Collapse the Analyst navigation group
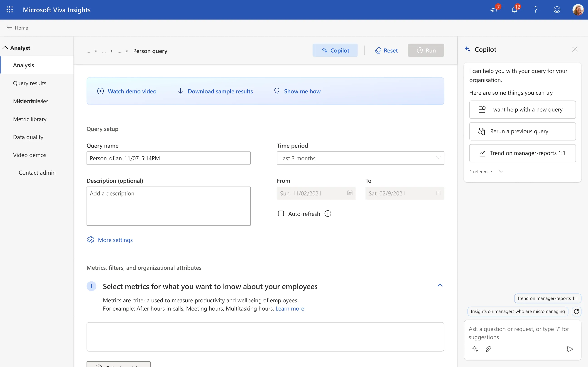Screen dimensions: 588x367 (x=5, y=48)
